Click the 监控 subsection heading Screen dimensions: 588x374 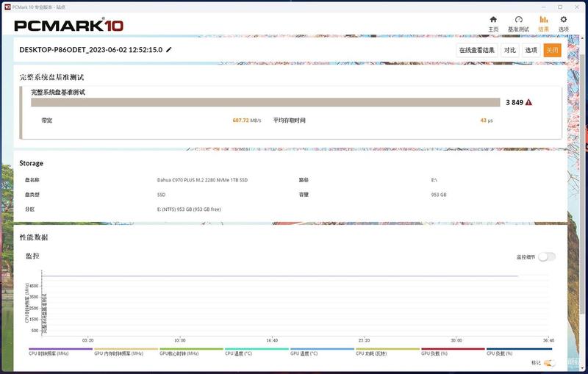tap(32, 256)
